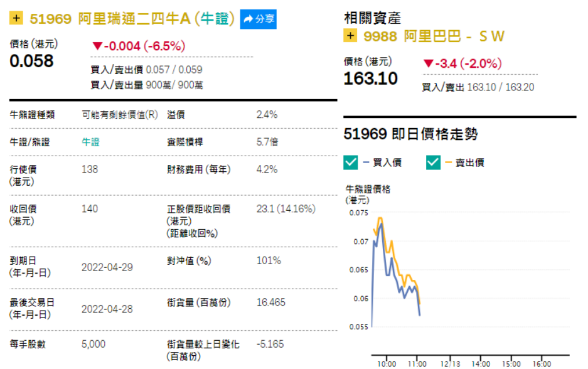Click the 0.058 warrant price figure
588x369 pixels.
(31, 61)
